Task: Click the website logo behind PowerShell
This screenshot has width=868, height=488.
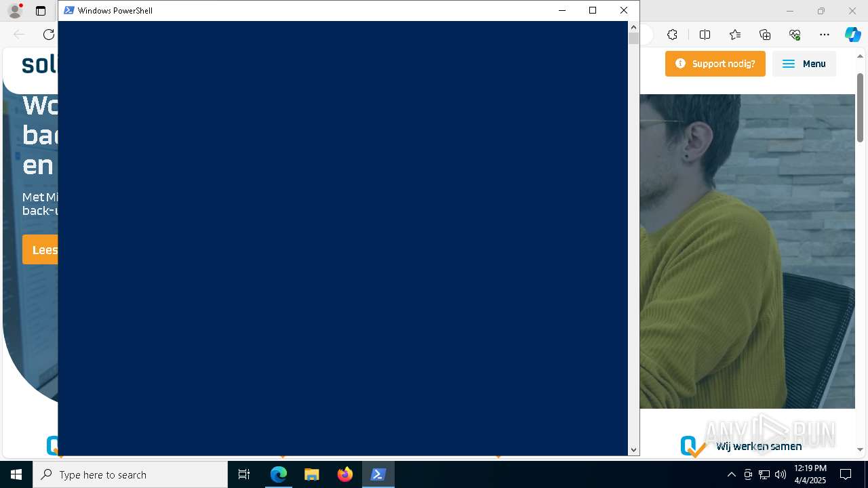Action: [39, 64]
